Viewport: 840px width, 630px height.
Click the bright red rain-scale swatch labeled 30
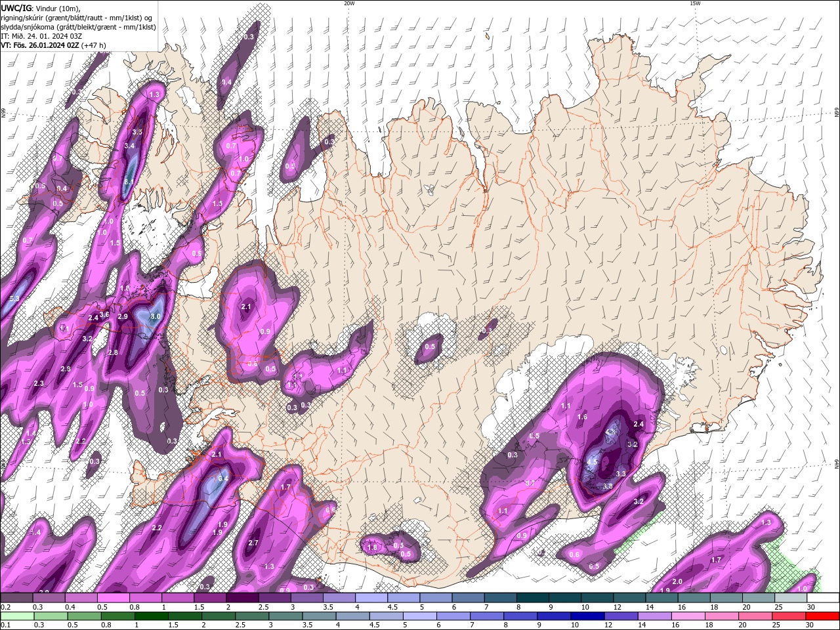point(823,616)
